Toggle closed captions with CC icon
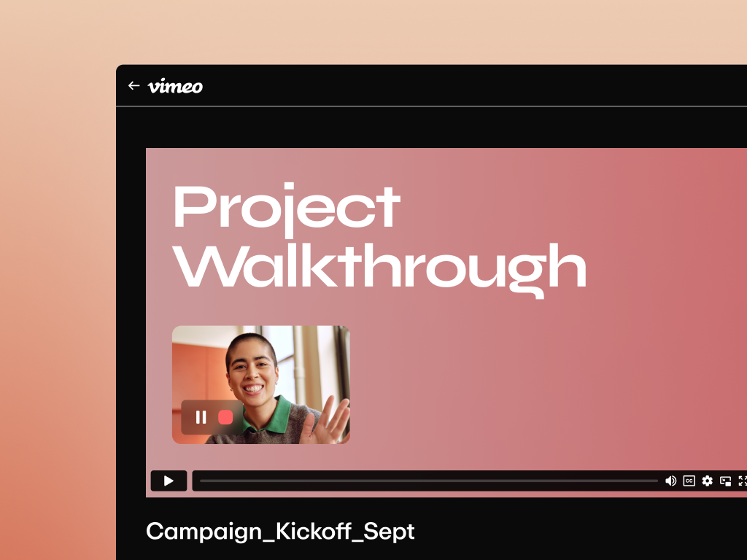 pyautogui.click(x=689, y=481)
